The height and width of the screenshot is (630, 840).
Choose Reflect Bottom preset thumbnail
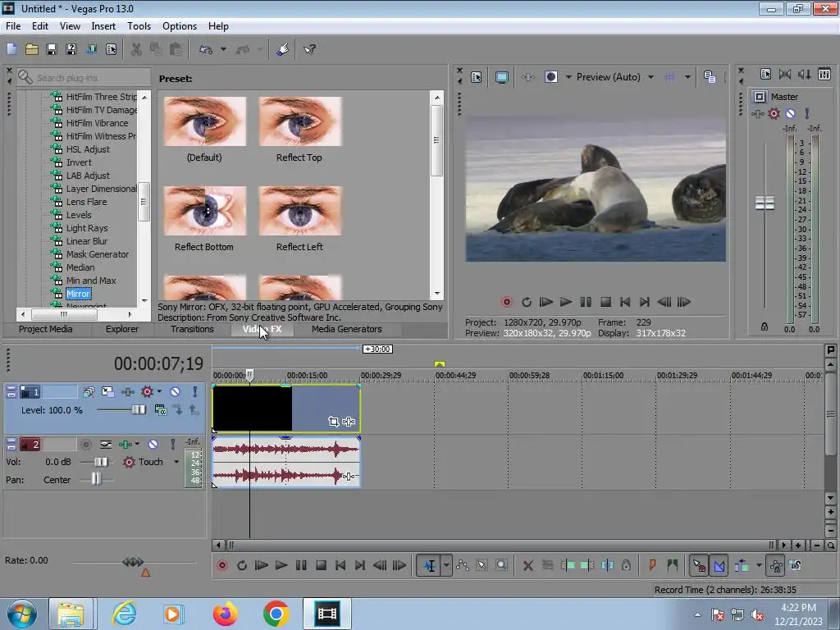[204, 211]
